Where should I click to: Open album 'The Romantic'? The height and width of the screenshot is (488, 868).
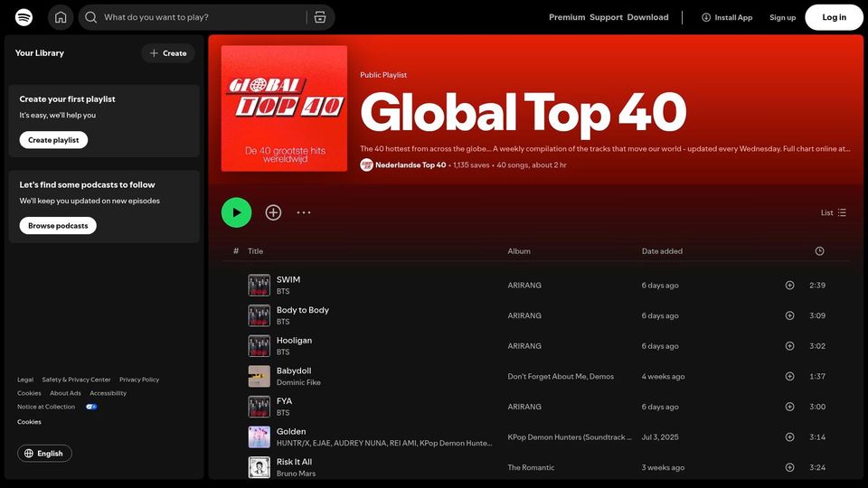tap(531, 467)
